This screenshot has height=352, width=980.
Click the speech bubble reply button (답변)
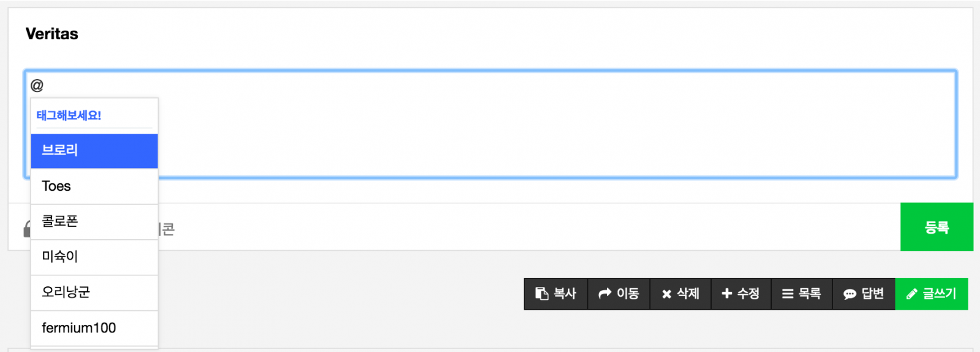coord(864,294)
